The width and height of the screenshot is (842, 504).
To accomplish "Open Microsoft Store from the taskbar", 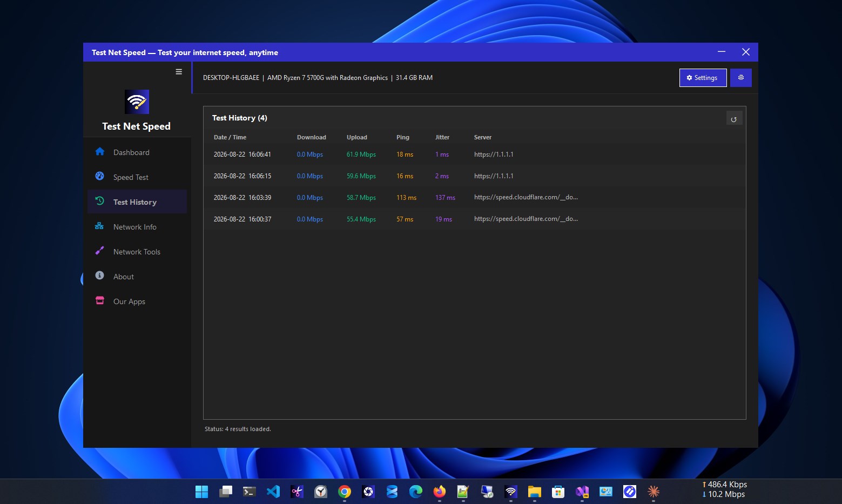I will pos(558,492).
